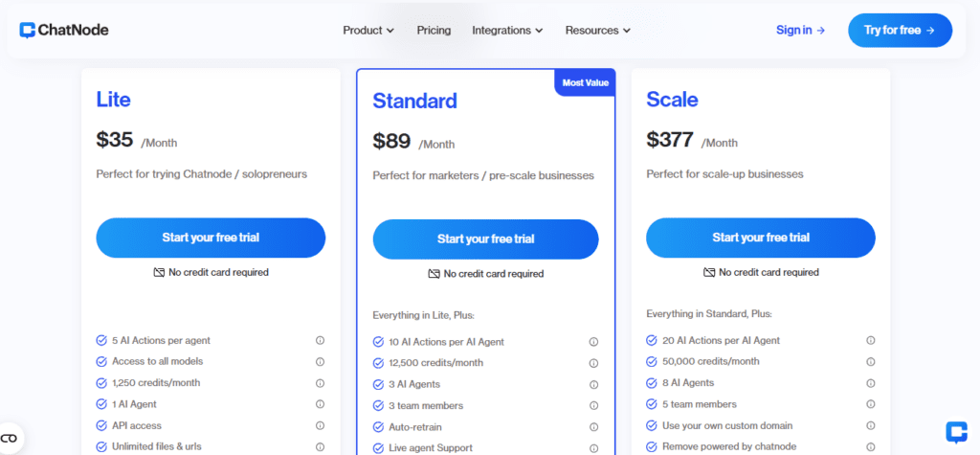The height and width of the screenshot is (455, 980).
Task: Click info icon beside 50,000 credits/month
Action: (x=870, y=362)
